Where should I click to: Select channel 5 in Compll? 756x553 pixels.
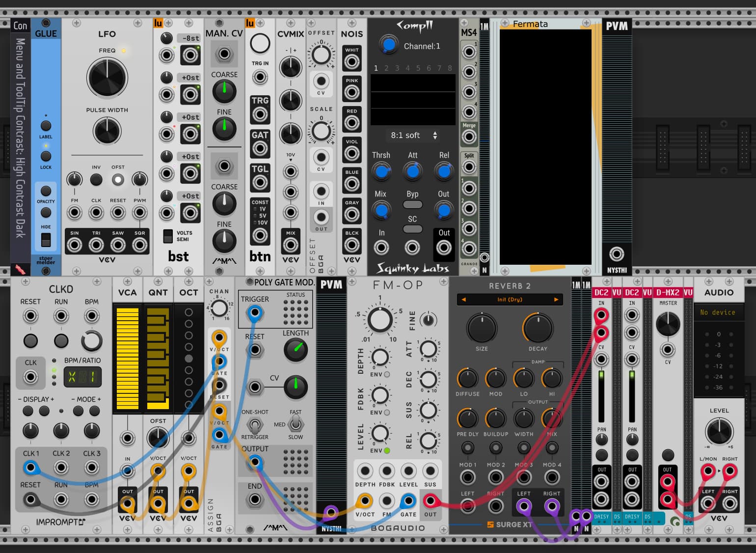click(x=418, y=68)
